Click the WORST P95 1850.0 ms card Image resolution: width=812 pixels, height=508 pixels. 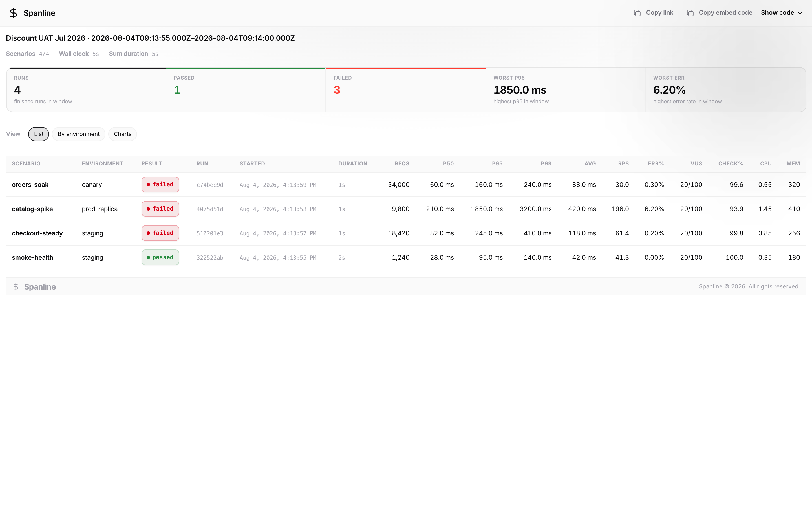pos(565,90)
